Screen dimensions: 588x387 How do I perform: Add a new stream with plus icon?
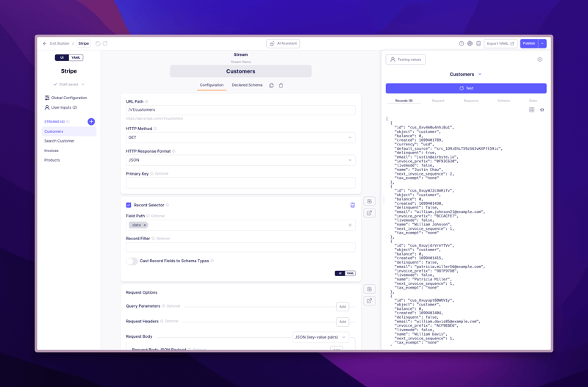91,121
